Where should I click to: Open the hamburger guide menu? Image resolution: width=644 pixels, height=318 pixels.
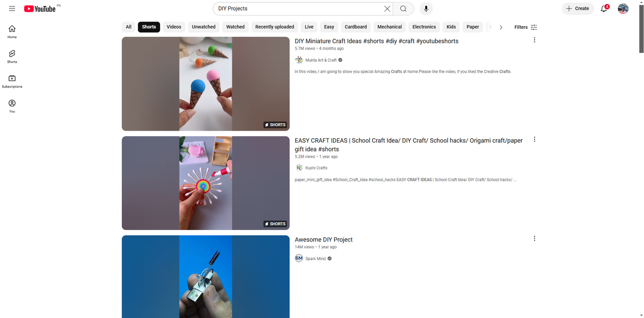pos(12,9)
